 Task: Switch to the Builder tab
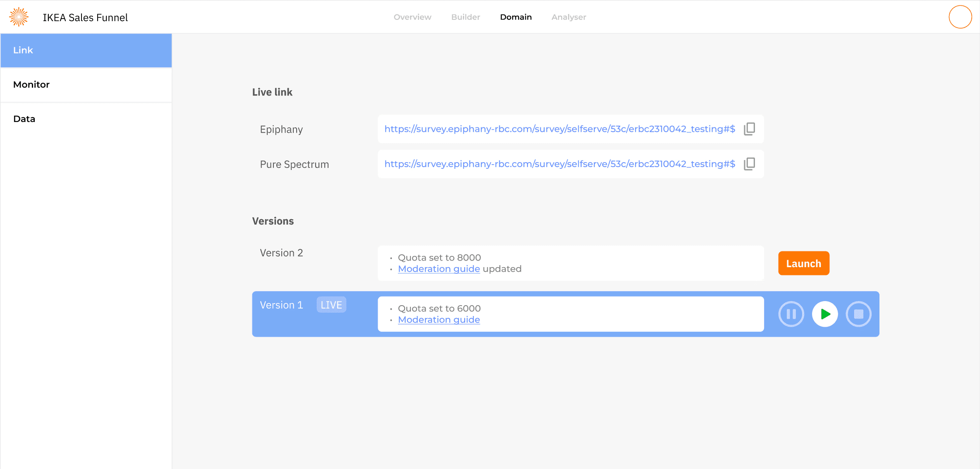pos(465,17)
